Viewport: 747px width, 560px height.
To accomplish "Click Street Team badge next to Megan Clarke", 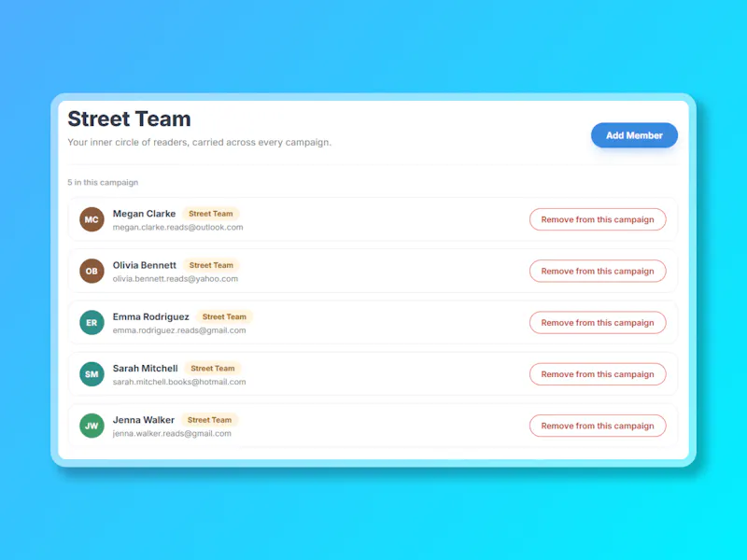I will [x=211, y=214].
